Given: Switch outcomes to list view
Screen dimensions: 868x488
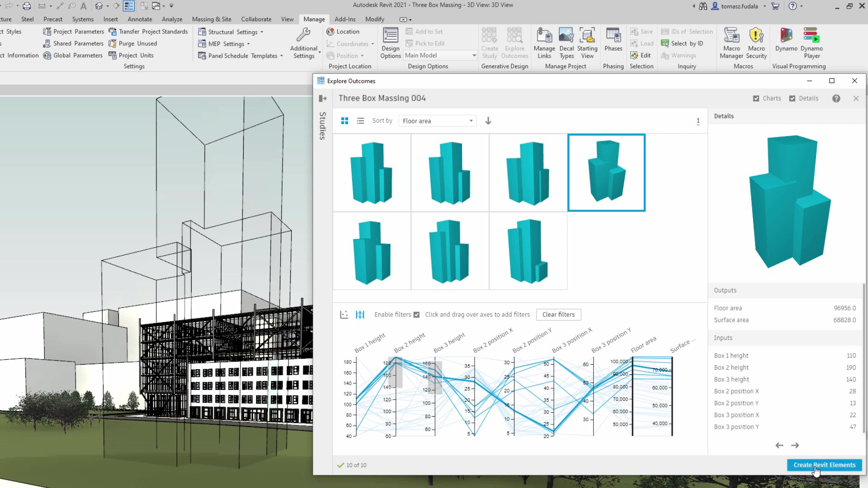Looking at the screenshot, I should (x=360, y=121).
